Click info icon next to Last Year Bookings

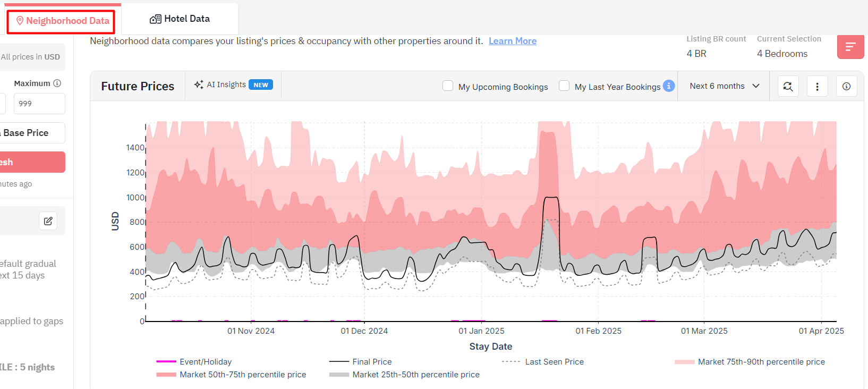tap(669, 86)
